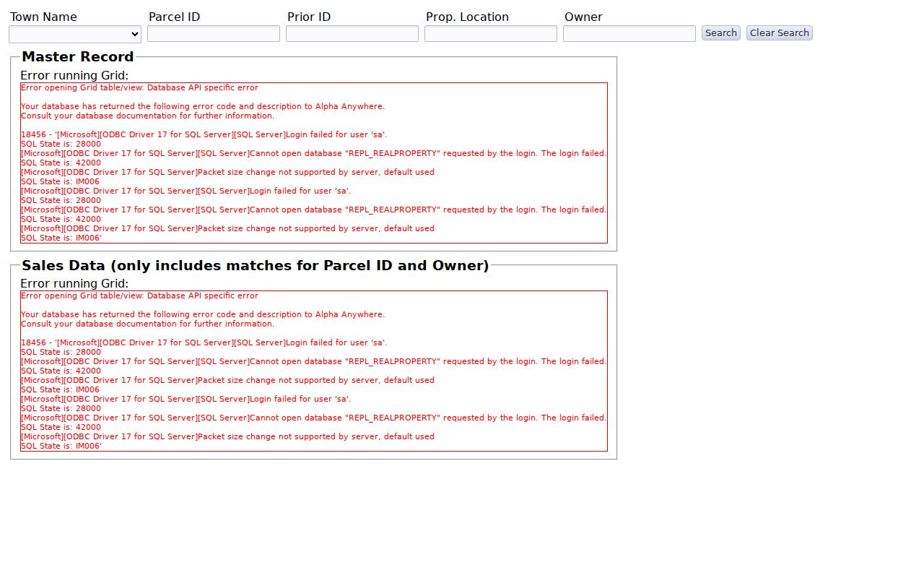
Task: Click the '18456' login failed line in Sales Data
Action: coord(204,342)
